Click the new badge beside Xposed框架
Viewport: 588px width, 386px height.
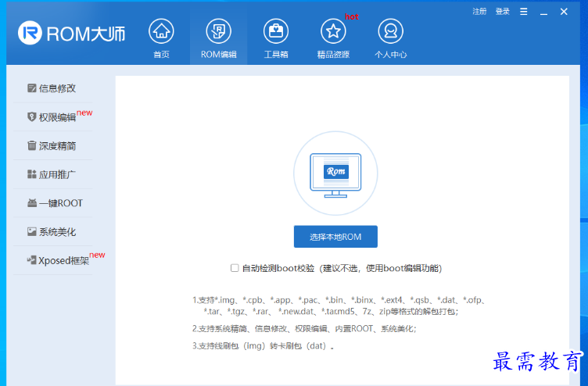click(97, 255)
